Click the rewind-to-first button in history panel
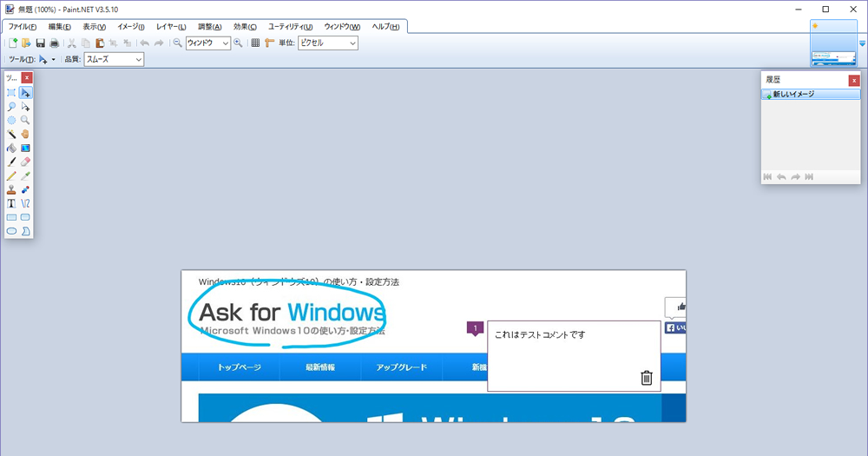Image resolution: width=868 pixels, height=456 pixels. coord(767,176)
